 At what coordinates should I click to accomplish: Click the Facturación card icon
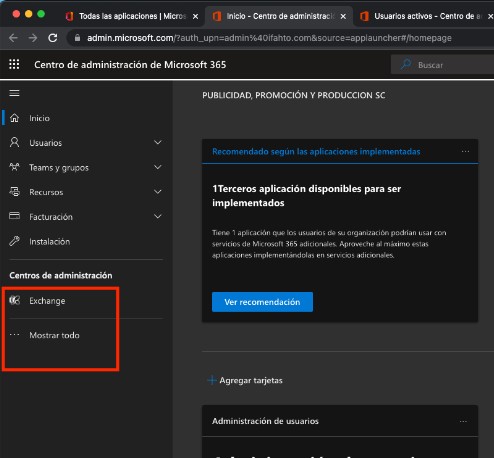(x=14, y=216)
